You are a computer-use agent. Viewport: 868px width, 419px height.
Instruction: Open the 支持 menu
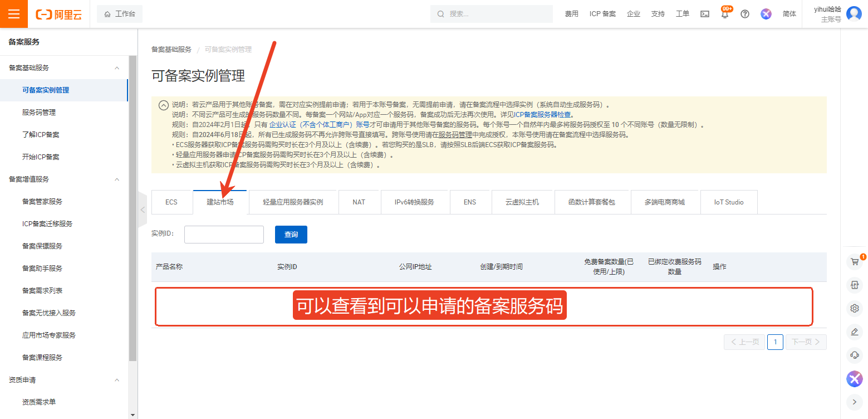coord(658,14)
